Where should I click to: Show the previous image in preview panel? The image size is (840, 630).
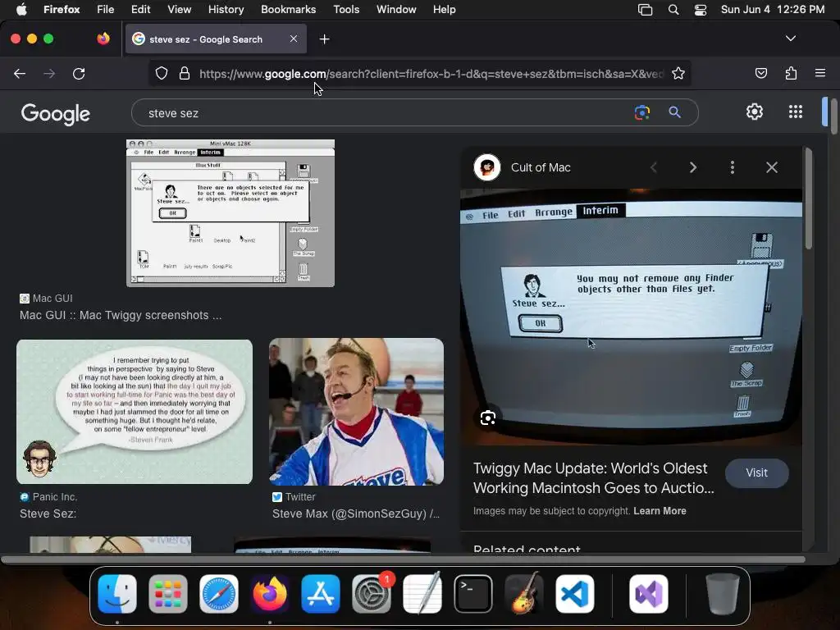point(654,167)
